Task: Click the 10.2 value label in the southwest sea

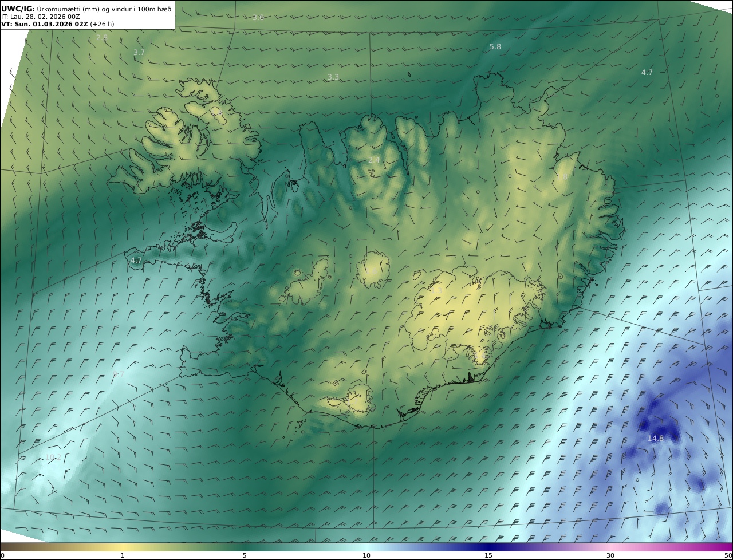Action: pyautogui.click(x=53, y=458)
